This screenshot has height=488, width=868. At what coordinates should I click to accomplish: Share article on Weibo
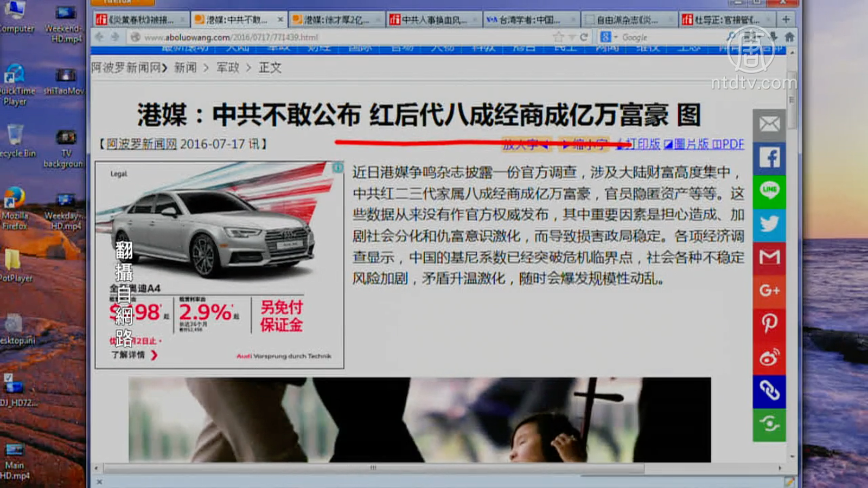pos(769,357)
